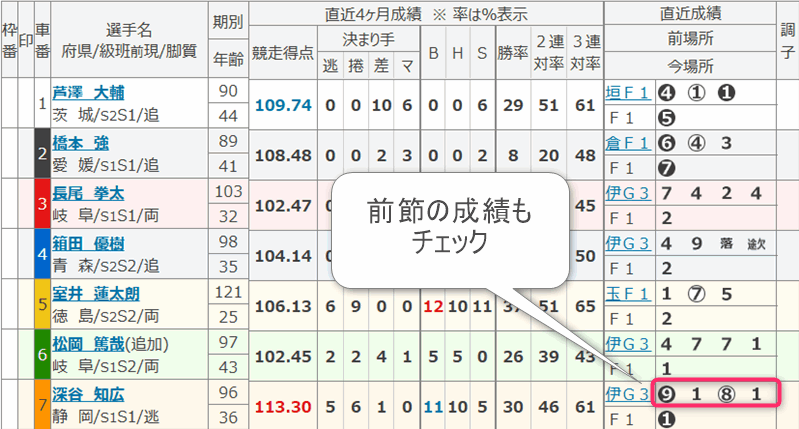
Task: Open racer profile 箱田 優樹
Action: [88, 244]
